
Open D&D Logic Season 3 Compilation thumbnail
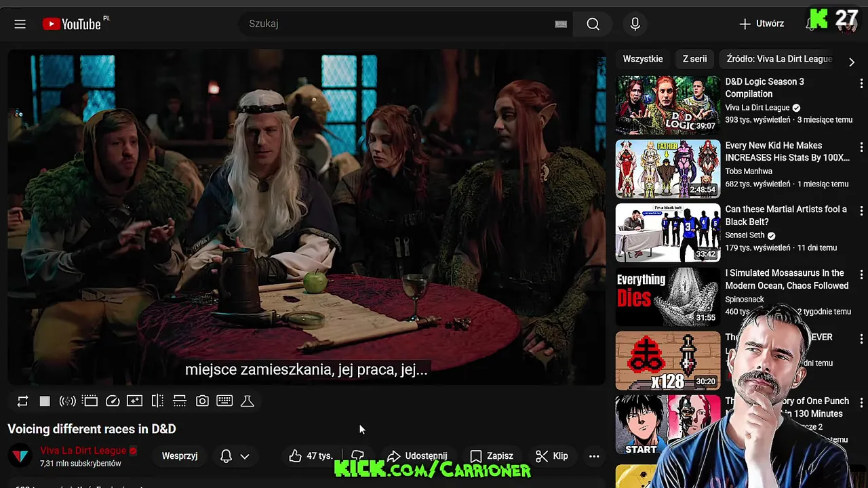(668, 105)
